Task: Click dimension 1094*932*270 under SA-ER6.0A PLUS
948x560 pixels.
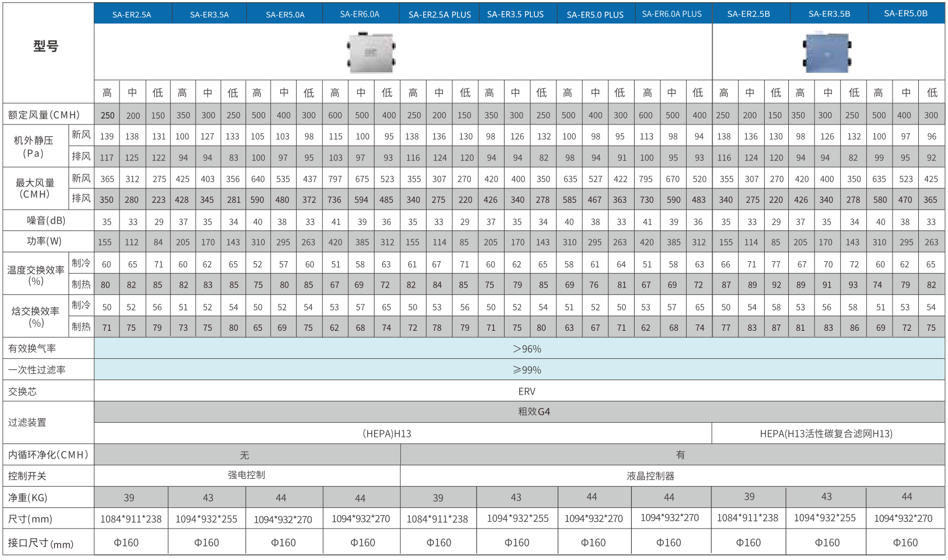Action: tap(670, 518)
